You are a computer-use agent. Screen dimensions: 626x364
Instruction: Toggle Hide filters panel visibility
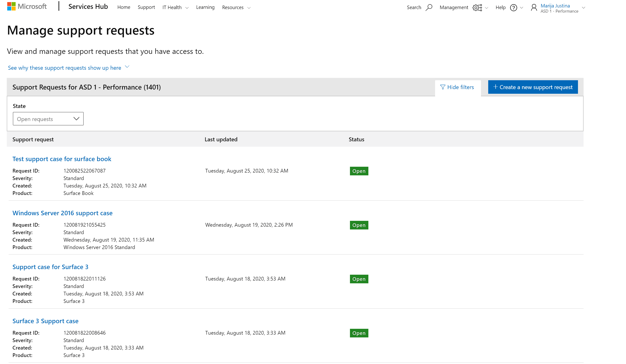tap(457, 87)
